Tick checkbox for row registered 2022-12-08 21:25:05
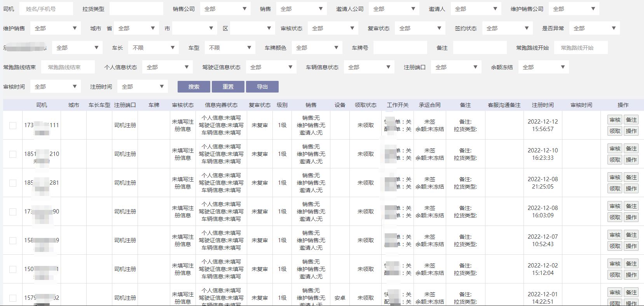Viewport: 644px width, 306px height. tap(13, 183)
